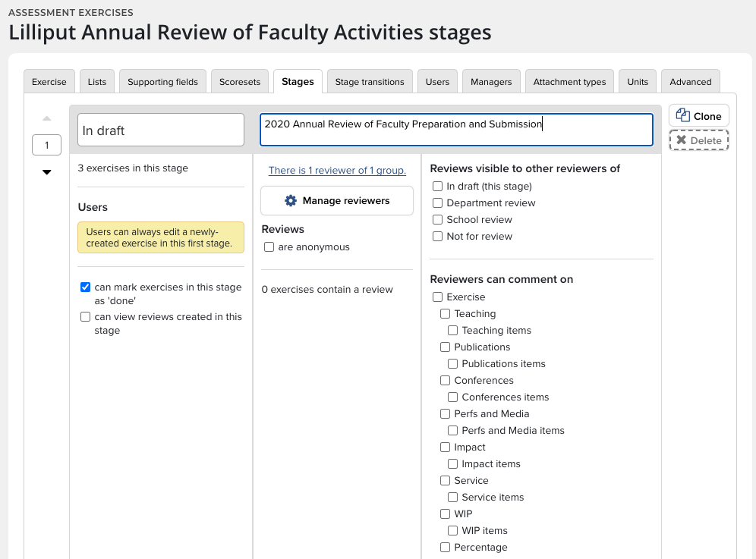Check 'can view reviews created' option
Screen dimensions: 756x559
[86, 317]
